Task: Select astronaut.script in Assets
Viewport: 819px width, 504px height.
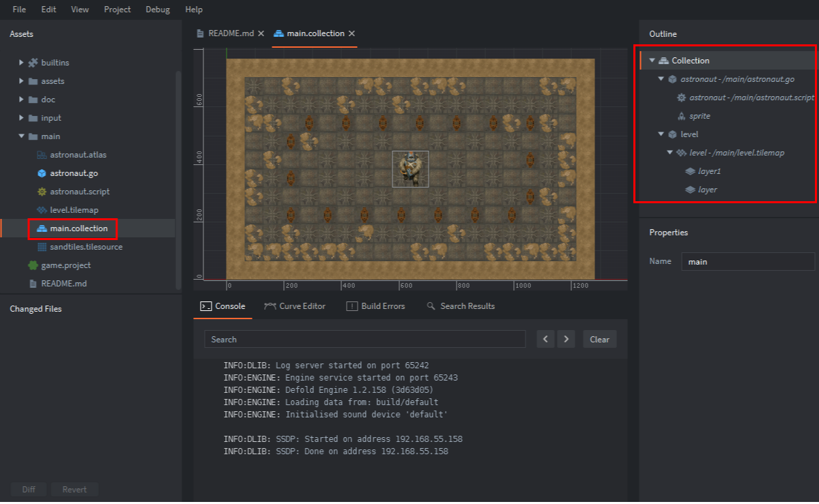Action: [x=80, y=192]
